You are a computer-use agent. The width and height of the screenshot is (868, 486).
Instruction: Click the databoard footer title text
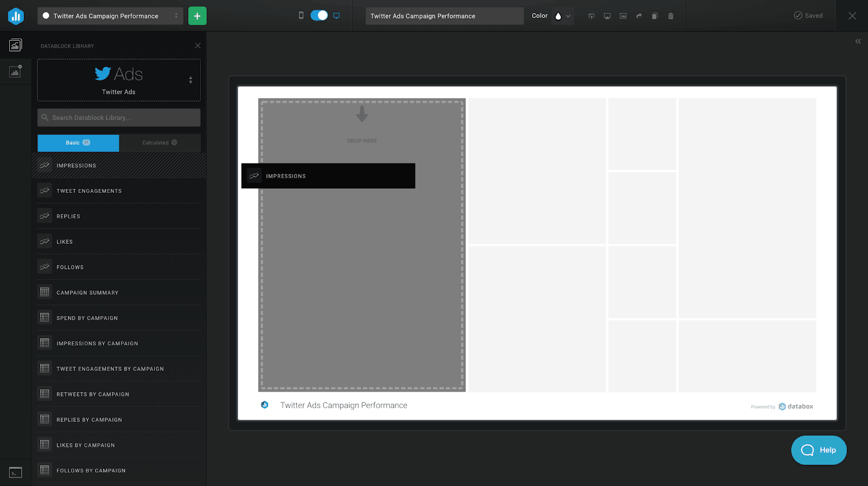(343, 406)
